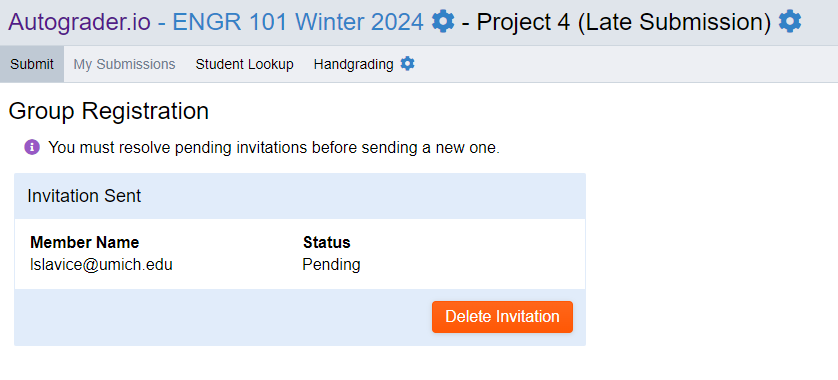838x380 pixels.
Task: Switch to the My Submissions tab
Action: click(125, 64)
